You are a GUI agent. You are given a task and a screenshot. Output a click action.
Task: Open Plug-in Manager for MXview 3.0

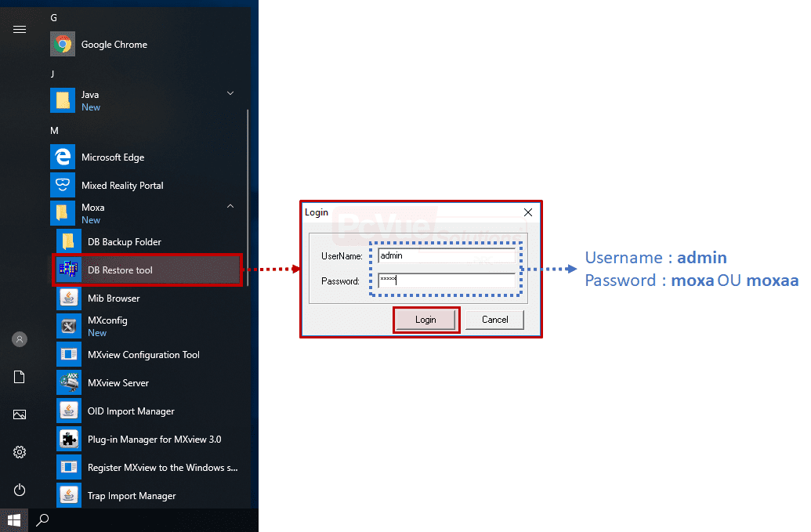154,440
